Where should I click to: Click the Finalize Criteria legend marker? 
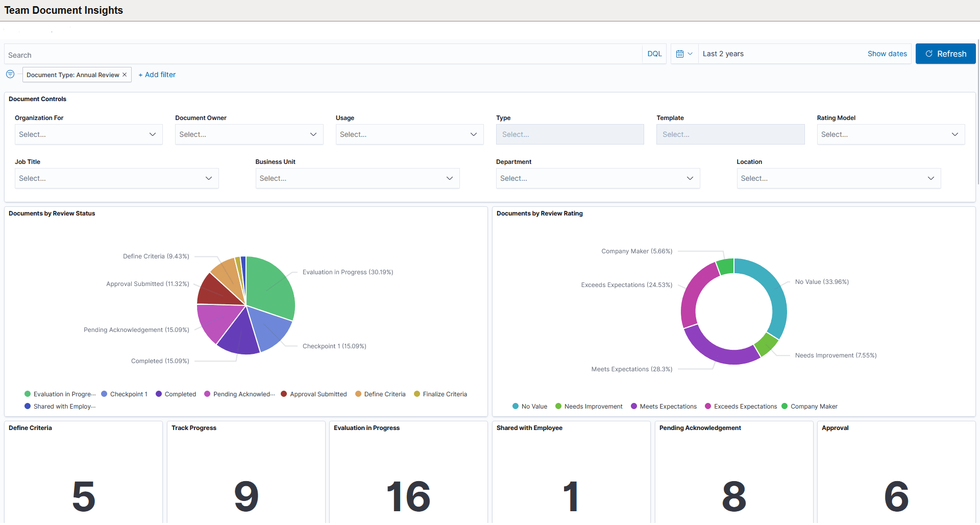click(418, 394)
